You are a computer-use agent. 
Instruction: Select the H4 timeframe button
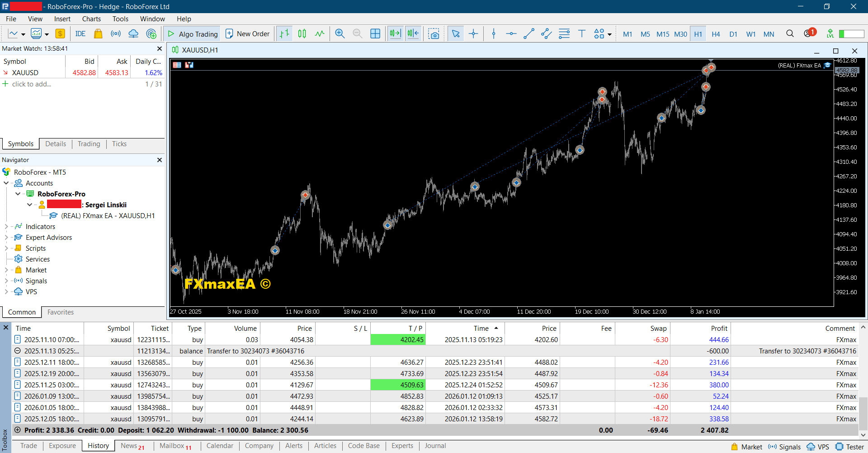coord(716,34)
